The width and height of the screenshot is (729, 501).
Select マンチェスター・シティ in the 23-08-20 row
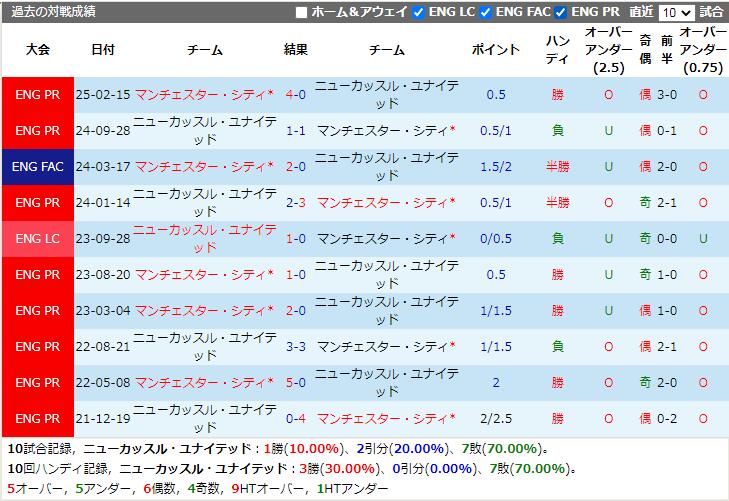coord(203,275)
